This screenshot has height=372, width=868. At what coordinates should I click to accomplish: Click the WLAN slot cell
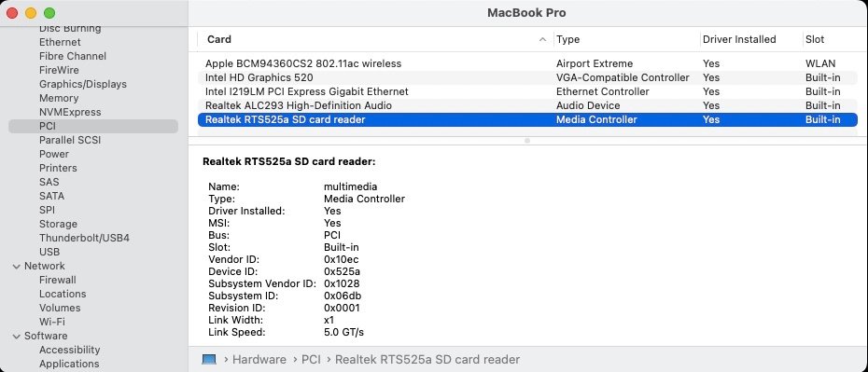820,63
